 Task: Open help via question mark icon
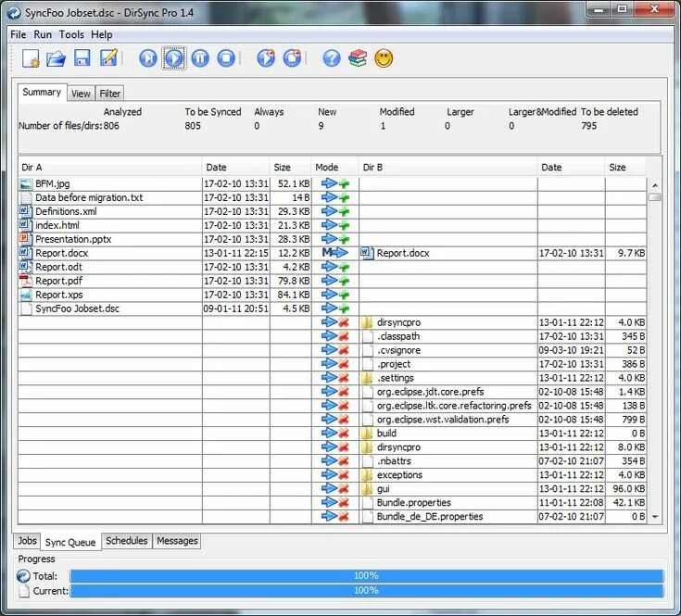(x=332, y=58)
